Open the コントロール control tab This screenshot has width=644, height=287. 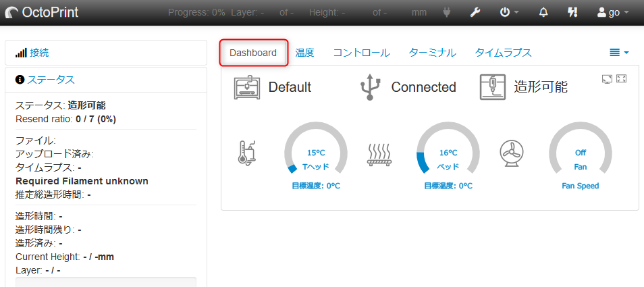361,53
